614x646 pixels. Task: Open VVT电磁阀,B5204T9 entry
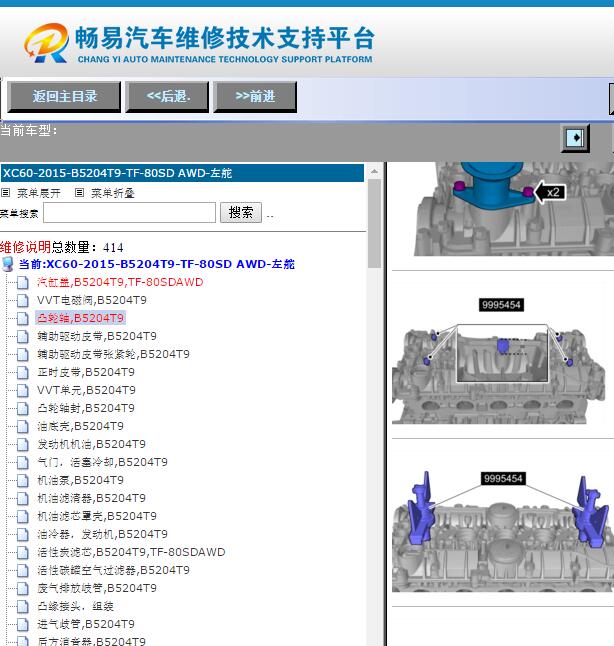click(91, 300)
